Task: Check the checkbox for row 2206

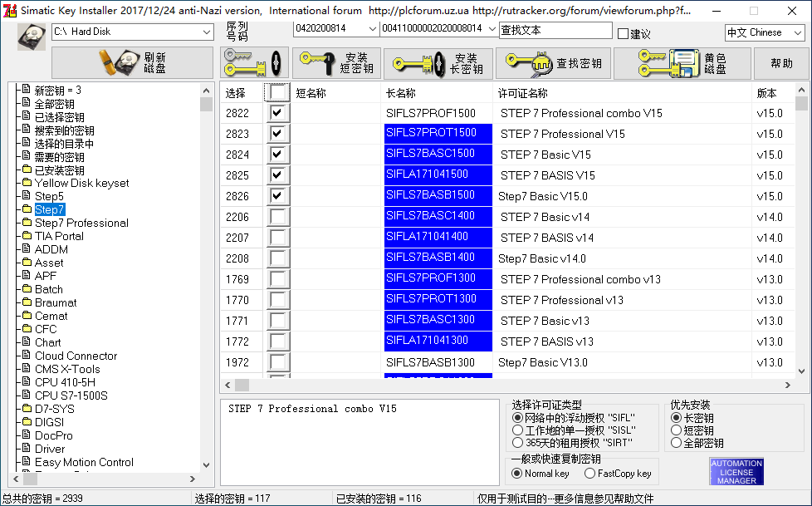Action: coord(277,217)
